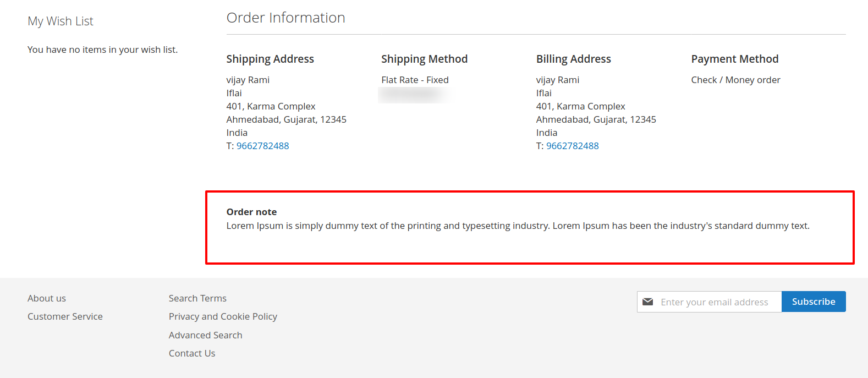Open Privacy and Cookie Policy link
The height and width of the screenshot is (378, 868).
pos(223,316)
